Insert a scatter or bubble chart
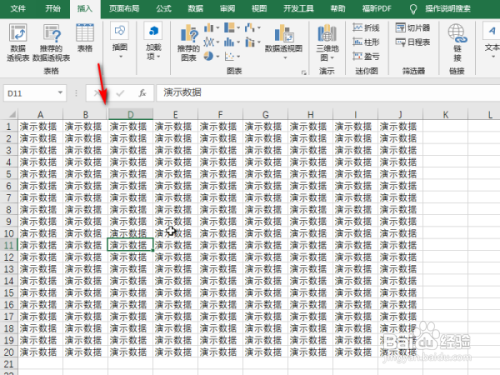This screenshot has height=375, width=500. tap(231, 56)
